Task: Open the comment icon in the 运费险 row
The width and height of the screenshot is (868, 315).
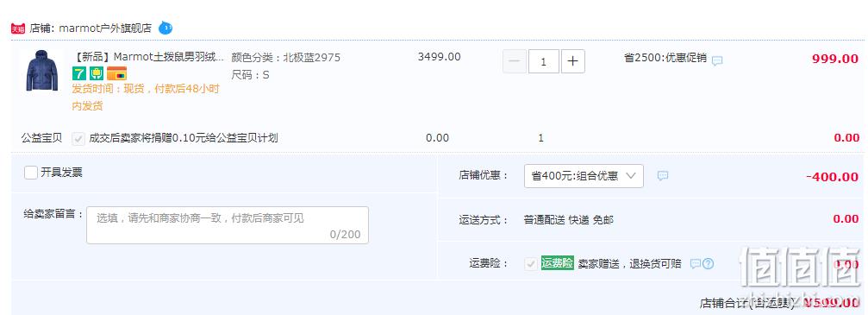Action: click(x=696, y=264)
